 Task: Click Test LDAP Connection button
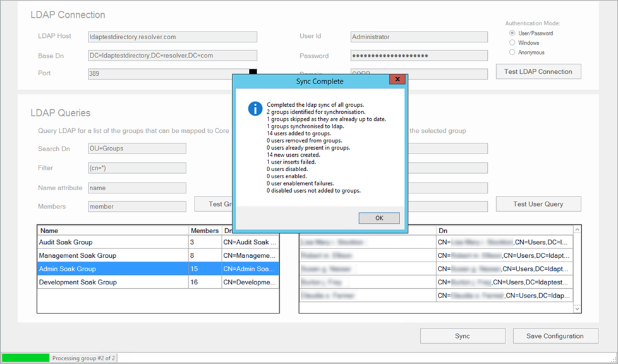click(538, 71)
